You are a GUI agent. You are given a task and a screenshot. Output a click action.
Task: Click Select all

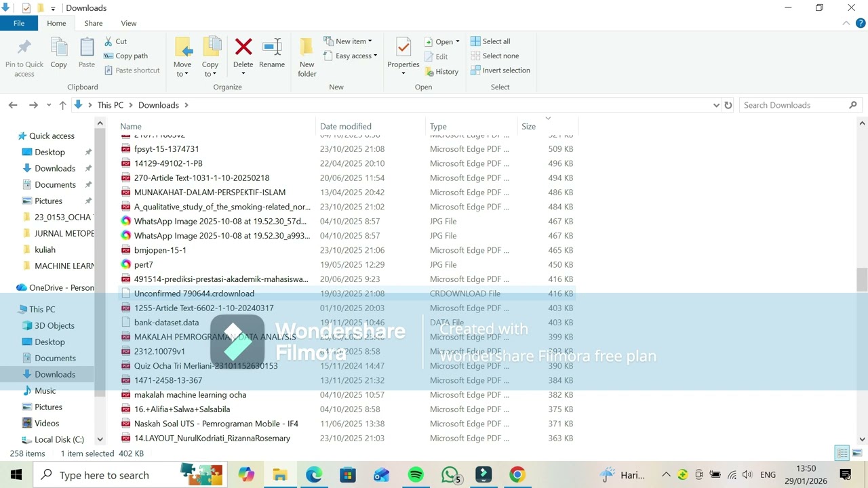click(x=490, y=41)
